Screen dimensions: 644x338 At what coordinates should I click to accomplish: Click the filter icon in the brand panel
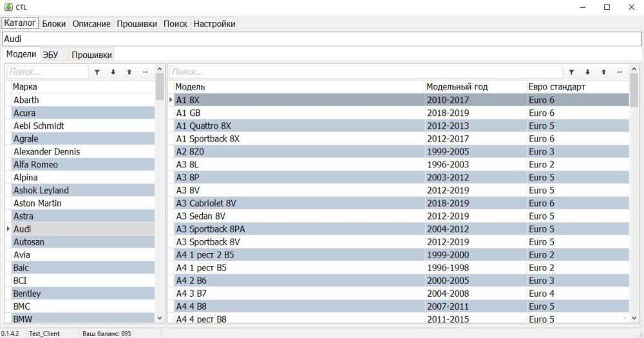(x=97, y=72)
